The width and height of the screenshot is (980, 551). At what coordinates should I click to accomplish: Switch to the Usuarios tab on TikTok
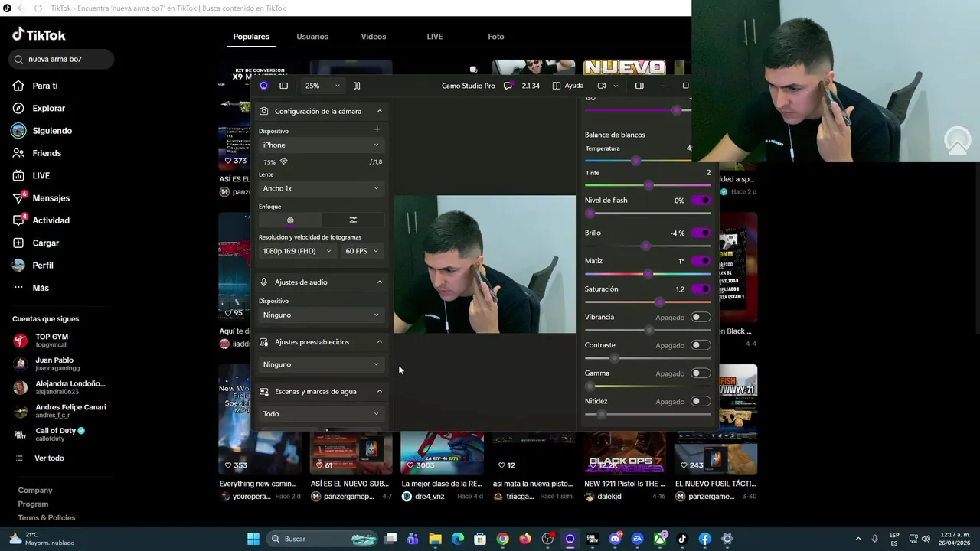coord(312,37)
